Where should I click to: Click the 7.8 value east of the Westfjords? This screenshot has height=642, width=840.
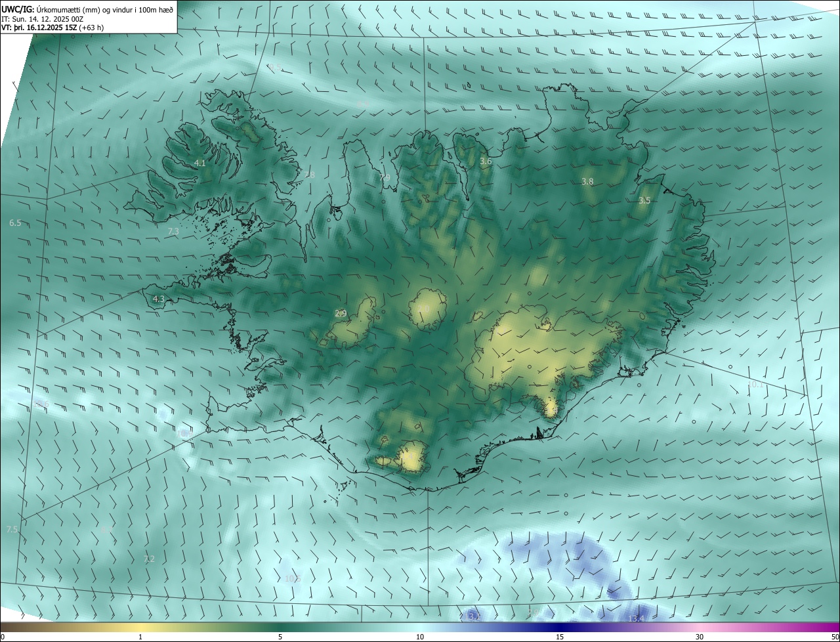[x=309, y=175]
